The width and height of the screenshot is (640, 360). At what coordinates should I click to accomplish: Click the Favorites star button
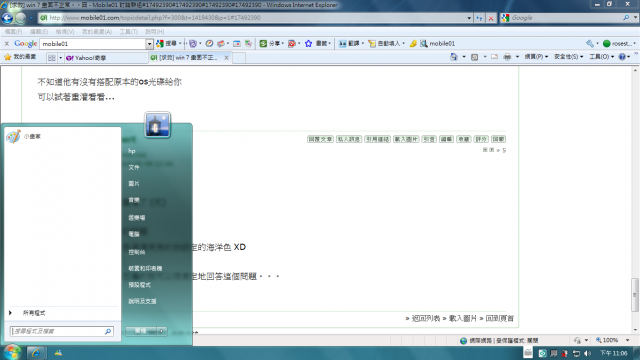click(20, 57)
